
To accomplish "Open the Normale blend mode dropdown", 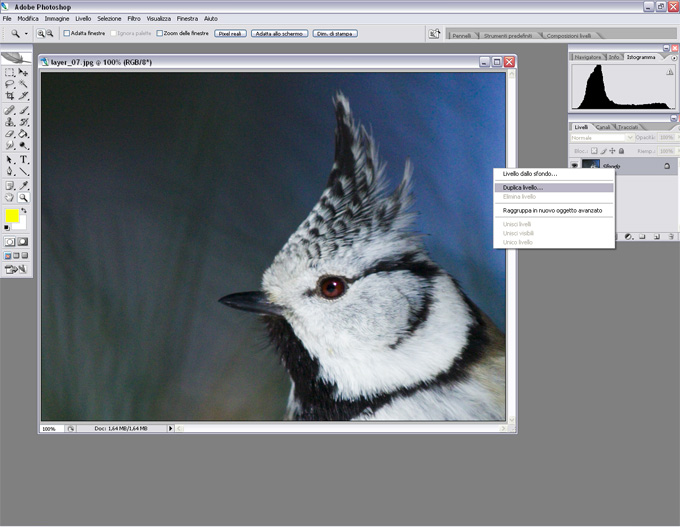I will click(x=599, y=138).
